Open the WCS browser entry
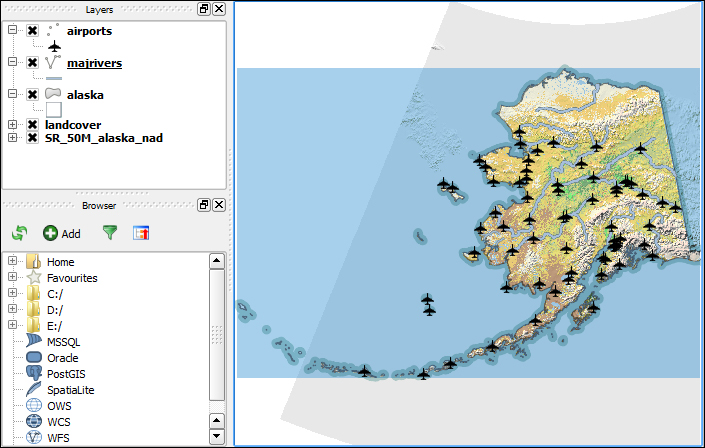This screenshot has width=705, height=448. point(60,422)
